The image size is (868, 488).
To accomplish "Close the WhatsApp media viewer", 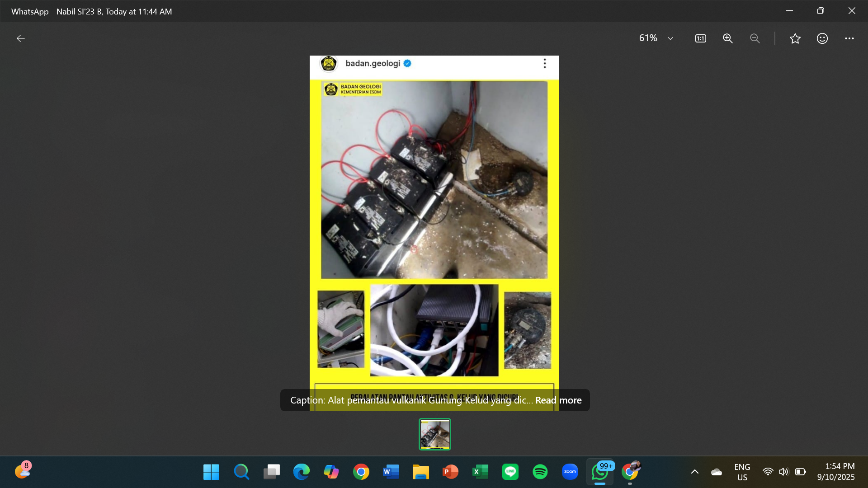I will [x=852, y=11].
